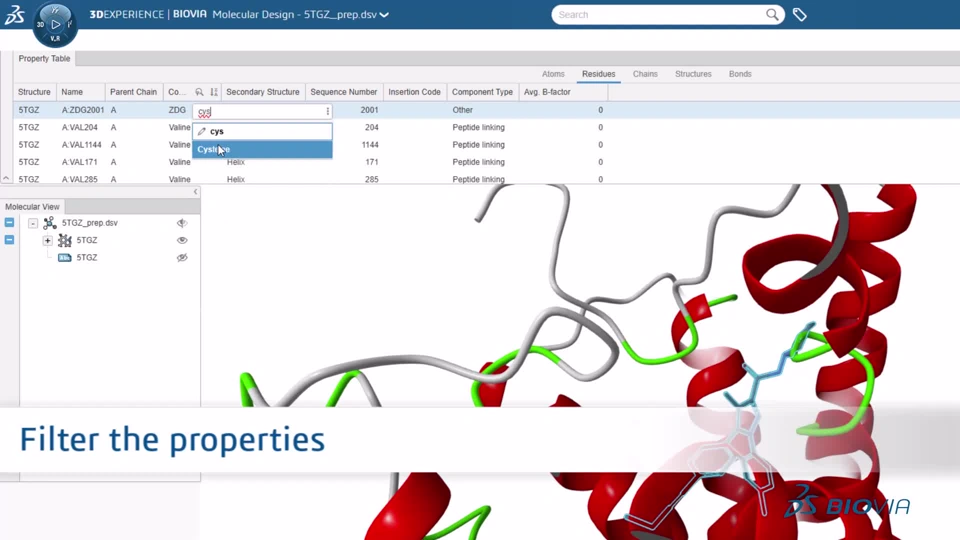Click the protein structure icon of 5TGZ
960x540 pixels.
point(64,240)
